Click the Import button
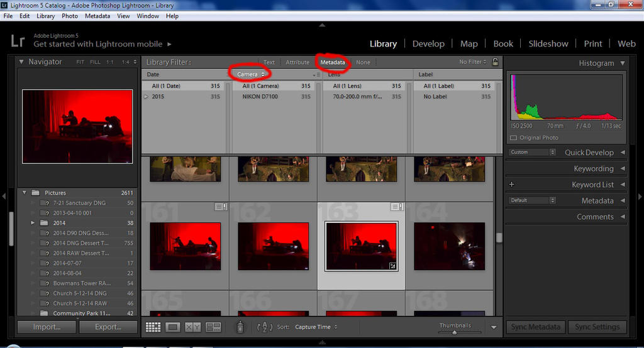 coord(47,327)
